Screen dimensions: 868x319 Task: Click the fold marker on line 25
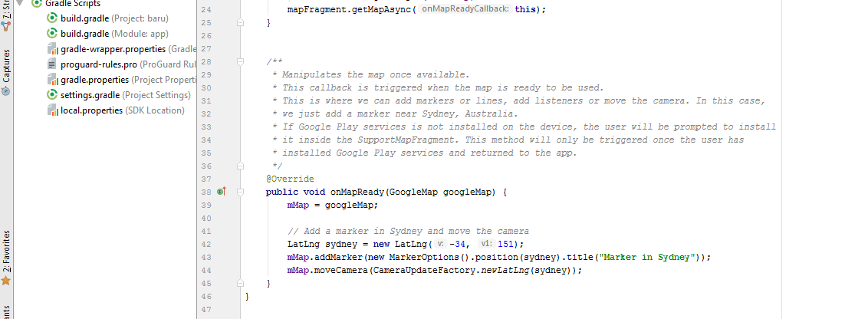(240, 23)
